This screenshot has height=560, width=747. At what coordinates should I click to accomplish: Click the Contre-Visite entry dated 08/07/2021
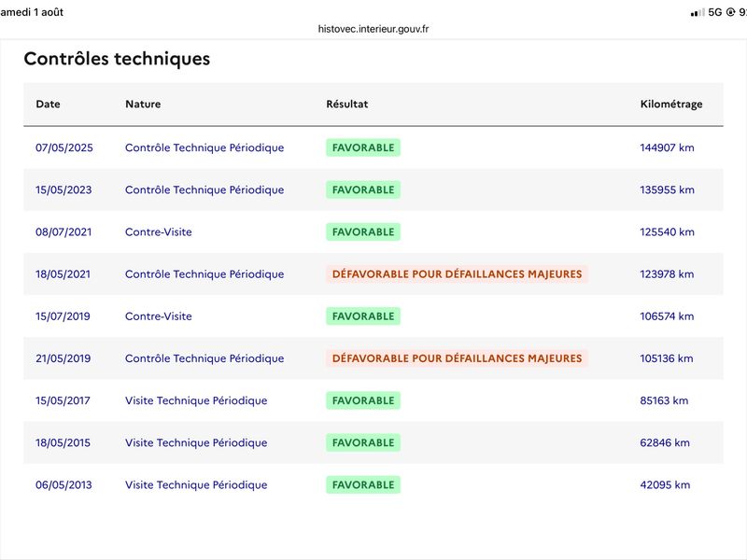click(158, 231)
